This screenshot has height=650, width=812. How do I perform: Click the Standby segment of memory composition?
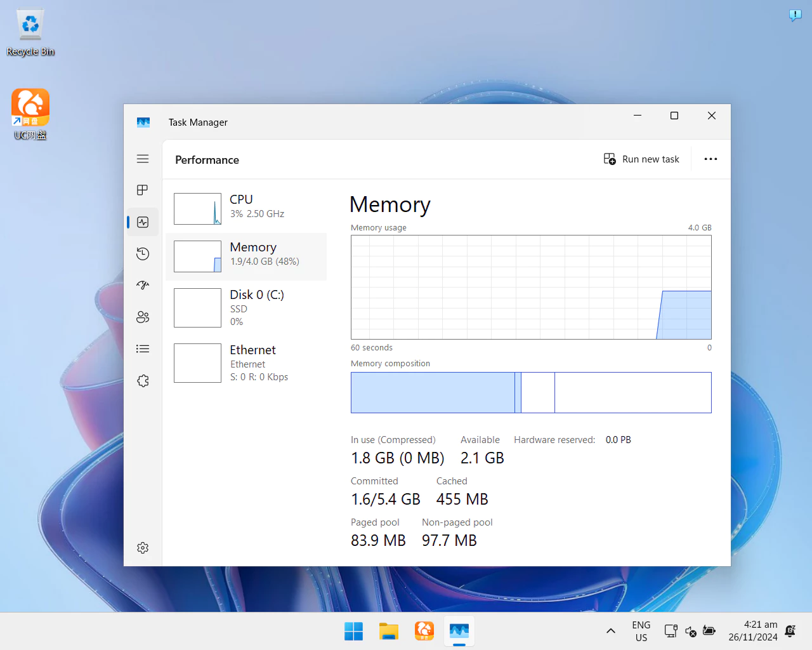point(538,392)
